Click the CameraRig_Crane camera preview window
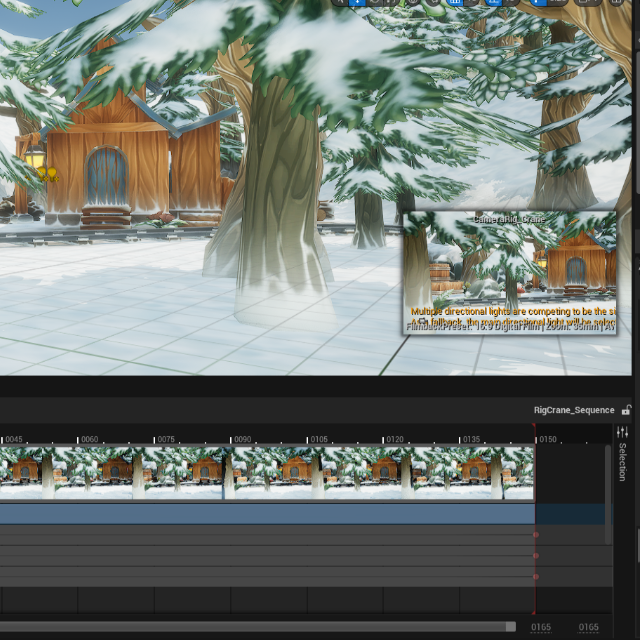Screen dimensions: 640x640 (509, 272)
